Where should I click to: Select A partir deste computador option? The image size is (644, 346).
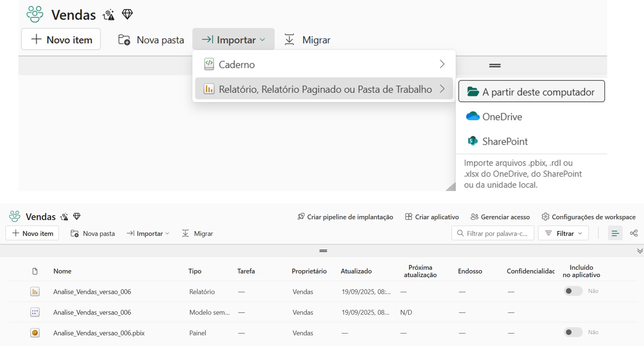pyautogui.click(x=531, y=92)
